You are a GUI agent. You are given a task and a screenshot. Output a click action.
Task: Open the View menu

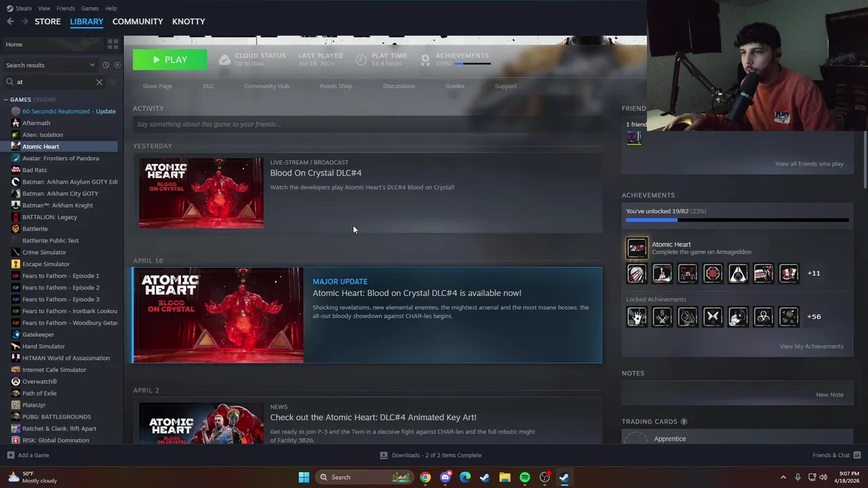[44, 8]
